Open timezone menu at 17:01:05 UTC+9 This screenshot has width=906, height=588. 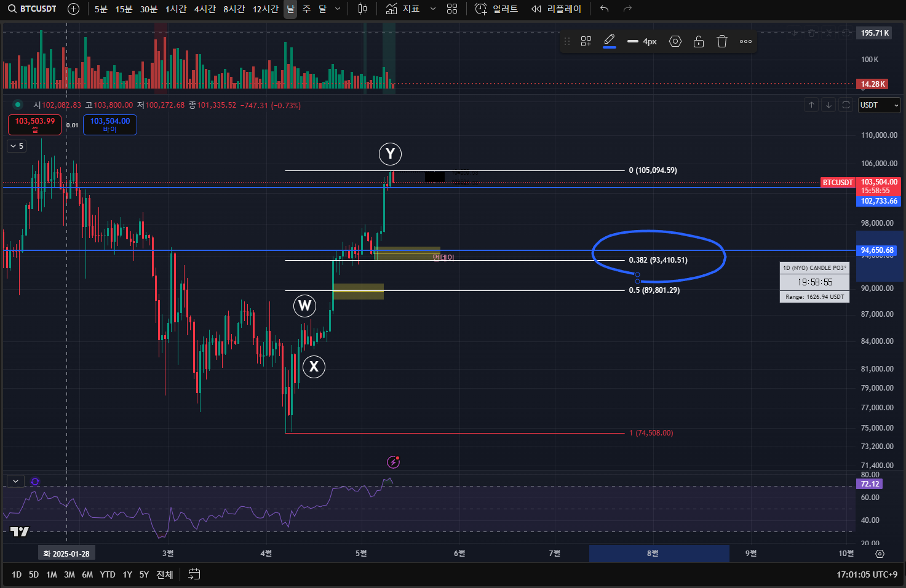867,574
